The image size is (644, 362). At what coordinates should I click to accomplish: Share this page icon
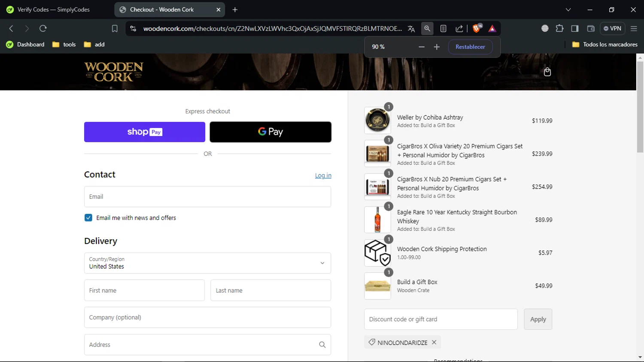click(459, 28)
